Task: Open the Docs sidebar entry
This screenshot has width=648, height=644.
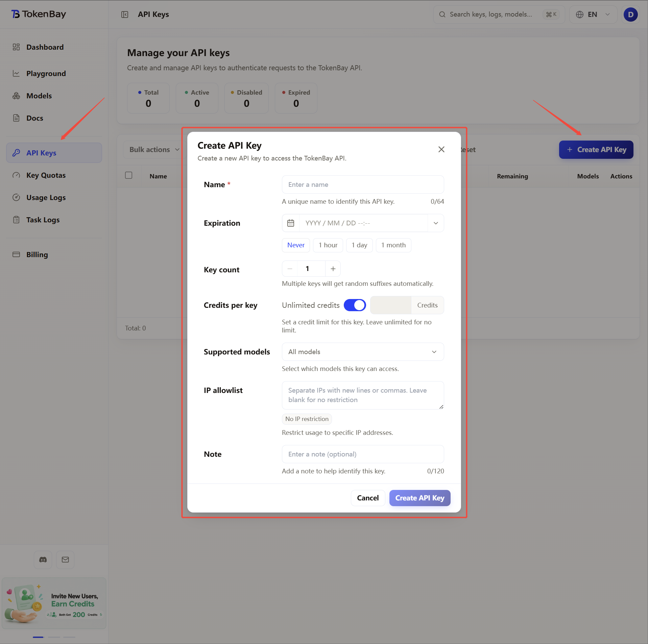Action: (54, 118)
